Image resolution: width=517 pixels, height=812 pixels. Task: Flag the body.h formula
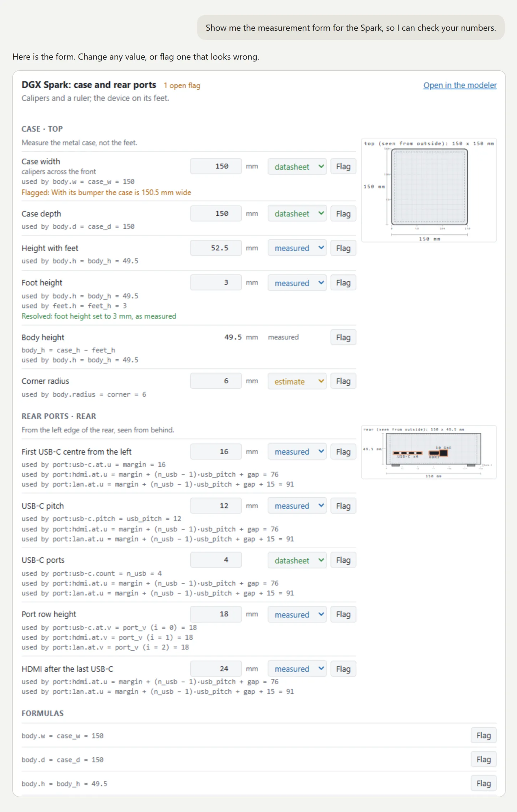(484, 783)
